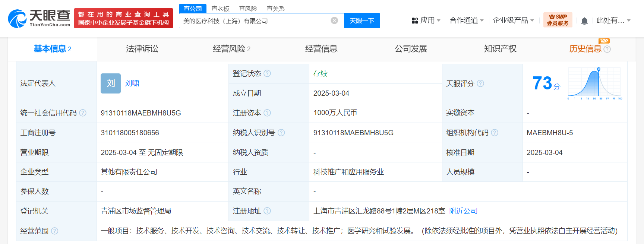Viewport: 644px width, 244px height.
Task: Click help icon next to 统一社会信用代码
Action: point(83,113)
